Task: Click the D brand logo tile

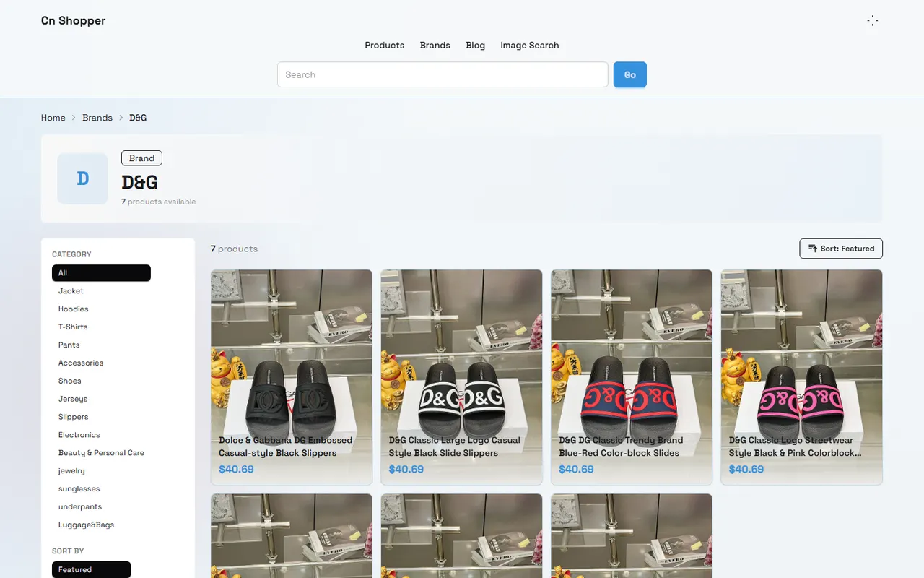Action: click(x=83, y=178)
